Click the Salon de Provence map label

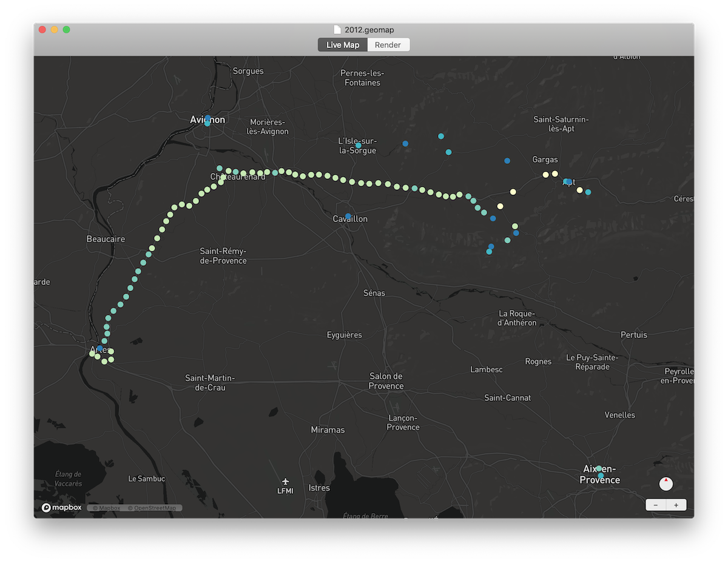(386, 381)
